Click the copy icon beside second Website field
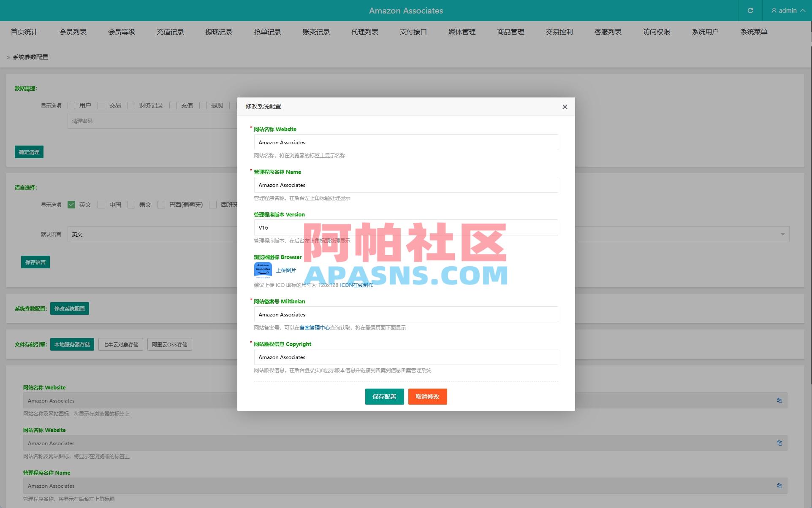 click(x=779, y=443)
